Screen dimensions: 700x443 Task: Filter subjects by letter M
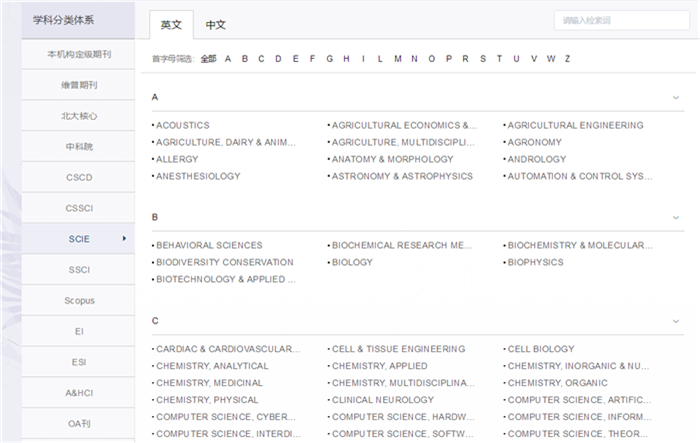398,59
